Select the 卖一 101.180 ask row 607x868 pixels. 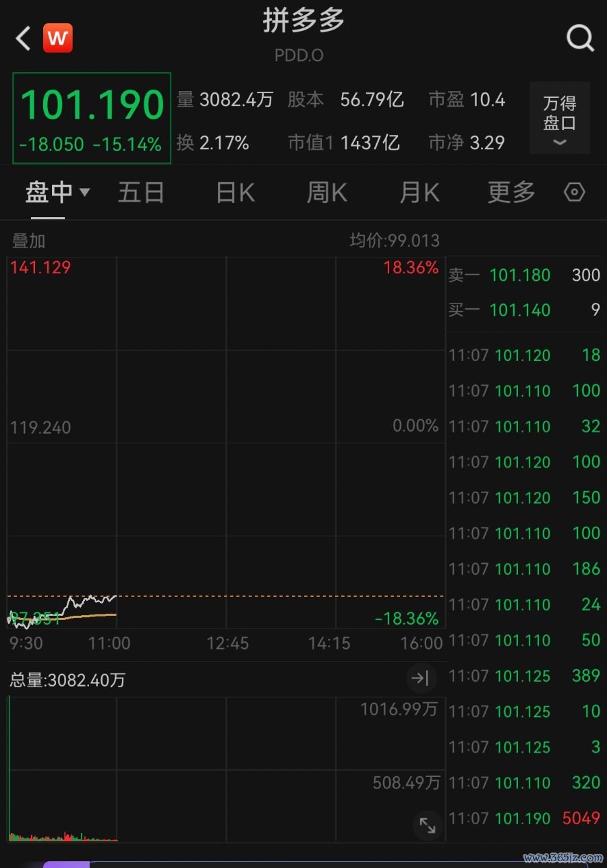click(525, 275)
